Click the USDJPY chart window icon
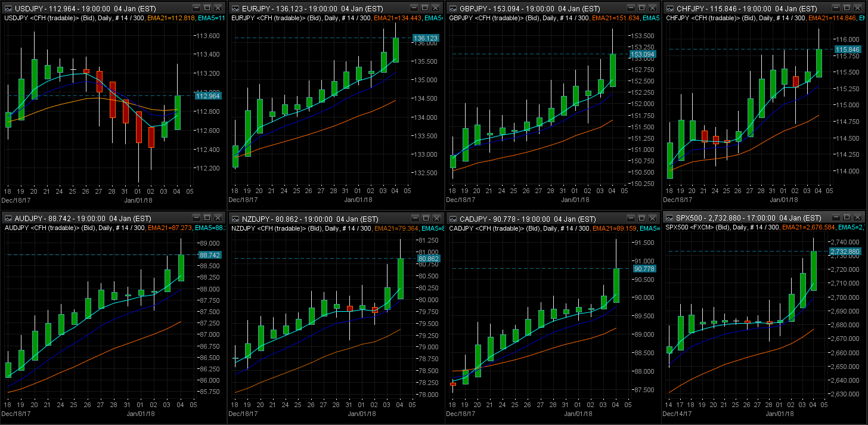Viewport: 868px width, 425px height. point(7,8)
